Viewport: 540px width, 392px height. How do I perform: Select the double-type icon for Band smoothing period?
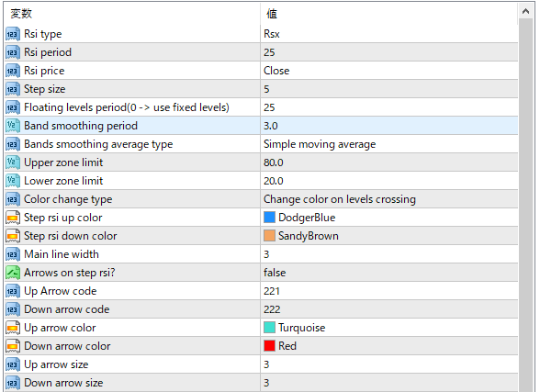(x=13, y=126)
